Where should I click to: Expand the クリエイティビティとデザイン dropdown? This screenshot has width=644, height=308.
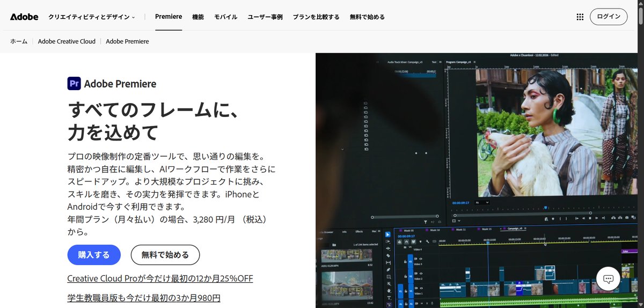[91, 17]
